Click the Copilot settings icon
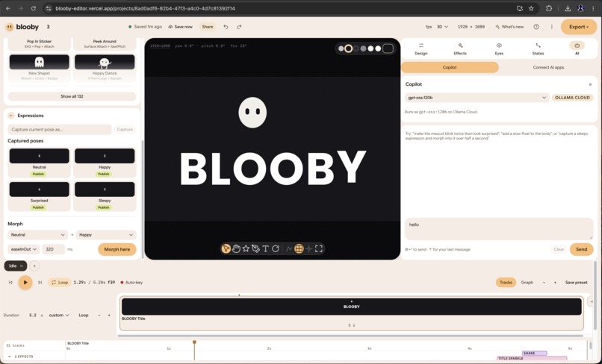Screen dimensions: 602x364 click(x=590, y=84)
